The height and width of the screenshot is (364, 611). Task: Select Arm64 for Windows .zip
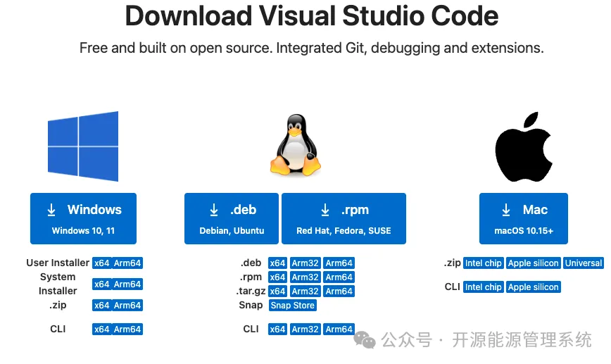(127, 305)
